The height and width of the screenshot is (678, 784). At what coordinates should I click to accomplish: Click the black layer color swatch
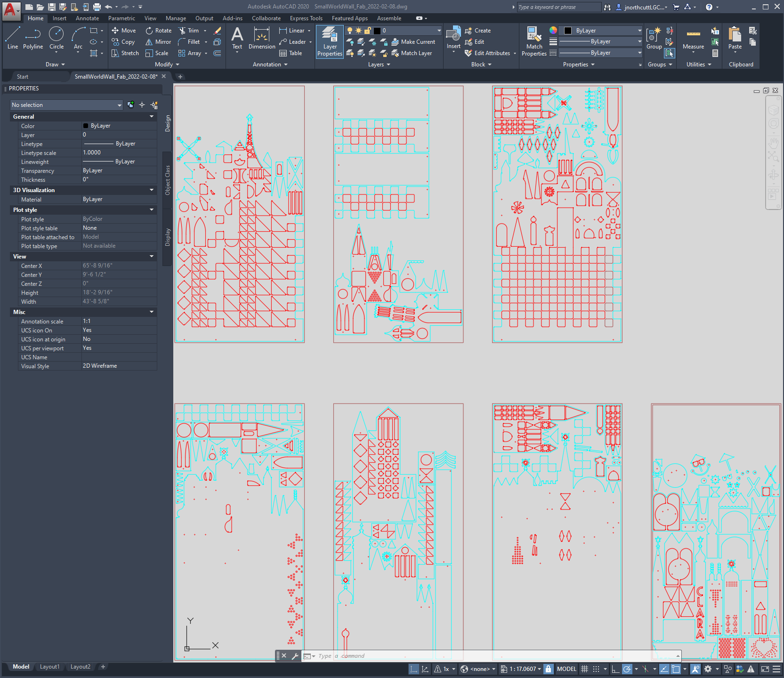click(x=377, y=30)
